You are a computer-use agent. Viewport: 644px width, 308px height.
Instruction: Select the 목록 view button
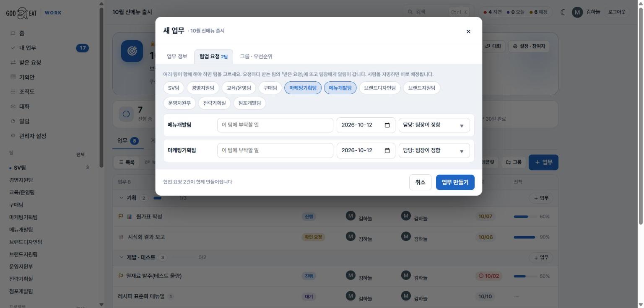[x=127, y=162]
